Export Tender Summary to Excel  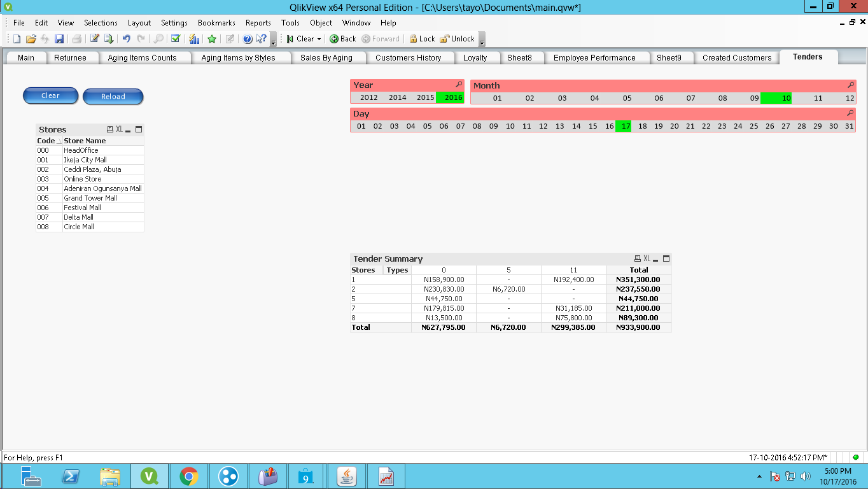click(647, 259)
